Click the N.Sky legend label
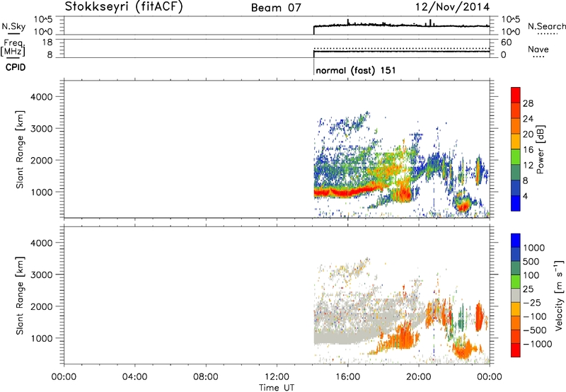 [13, 26]
